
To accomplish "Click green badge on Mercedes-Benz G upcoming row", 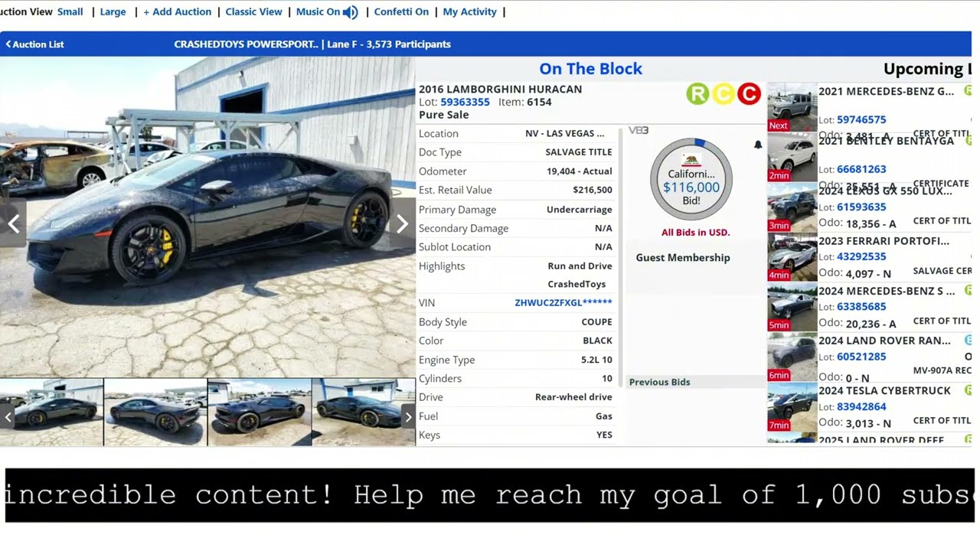I will (969, 91).
